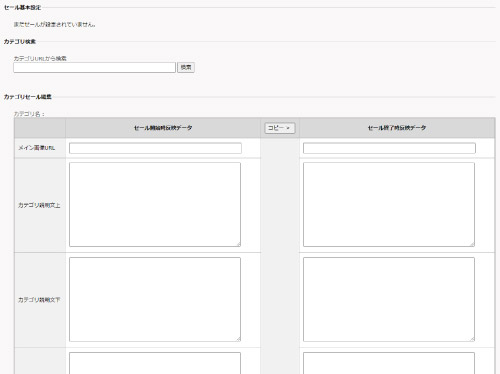
Task: Focus the main image URL field in sale end column
Action: (x=389, y=148)
